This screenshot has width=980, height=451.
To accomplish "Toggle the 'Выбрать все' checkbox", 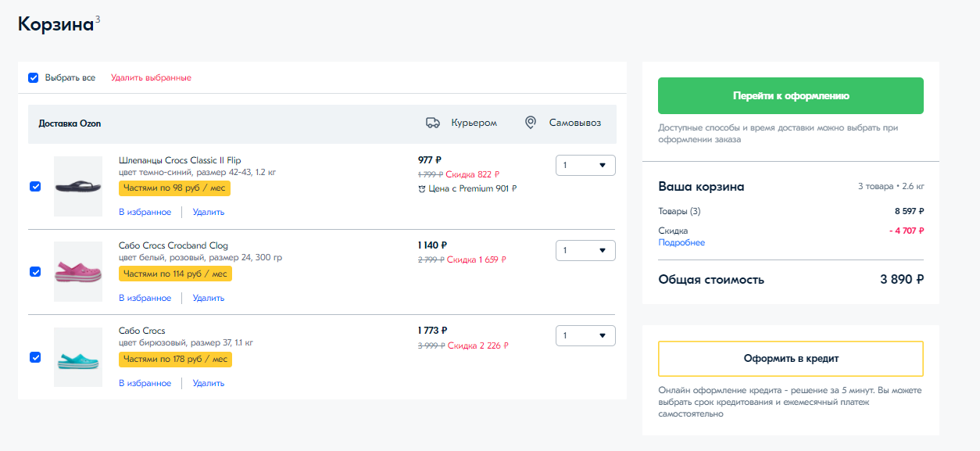I will click(34, 78).
